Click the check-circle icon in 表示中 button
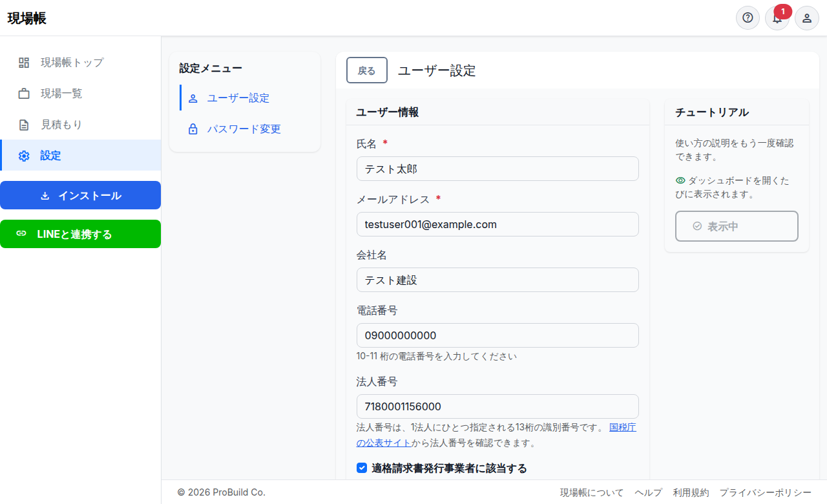Screen dimensions: 827x504 (x=697, y=226)
